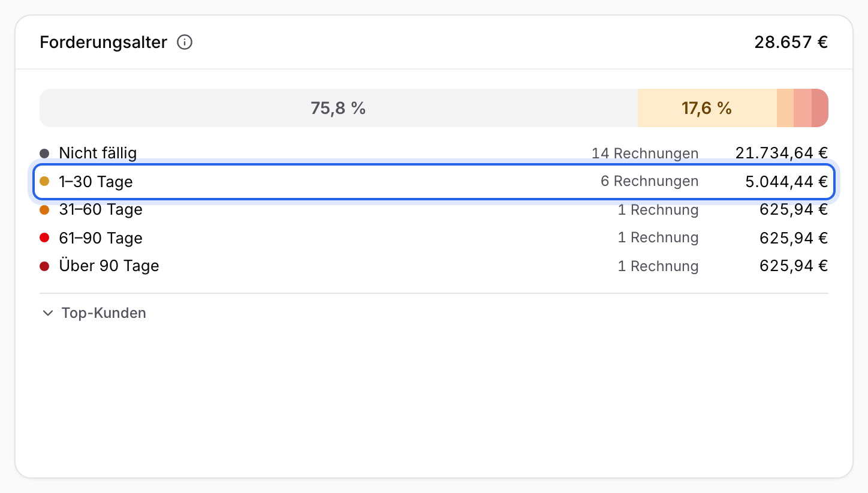868x493 pixels.
Task: Select the Nicht fällig row
Action: pos(434,153)
